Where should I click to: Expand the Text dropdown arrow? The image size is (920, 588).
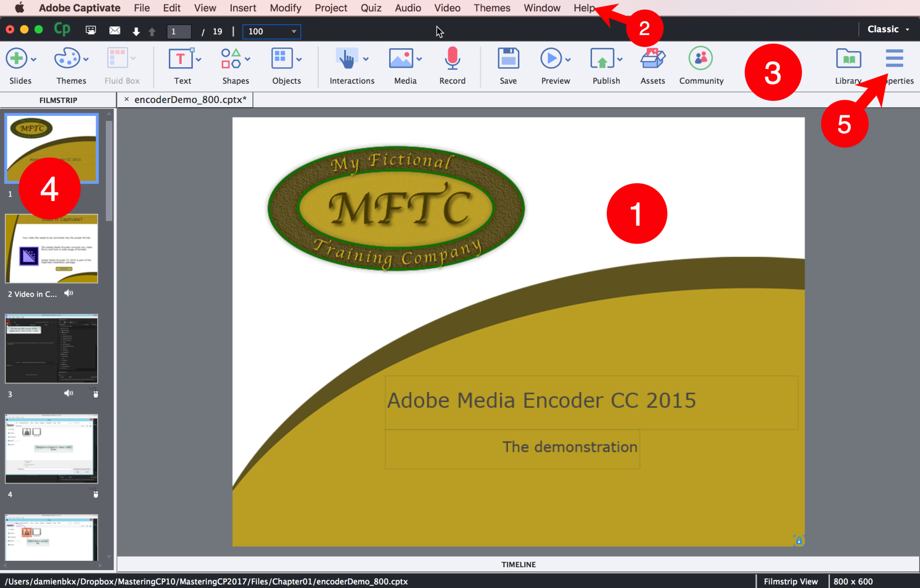click(x=198, y=59)
